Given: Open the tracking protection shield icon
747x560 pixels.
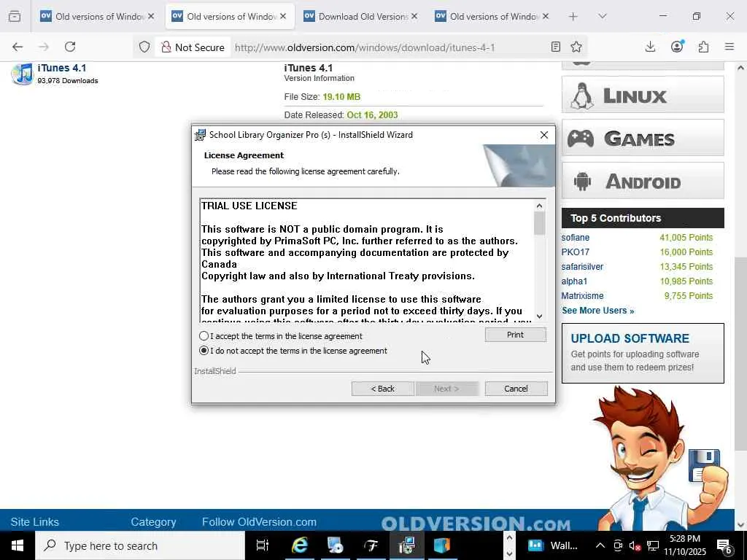Looking at the screenshot, I should click(144, 47).
